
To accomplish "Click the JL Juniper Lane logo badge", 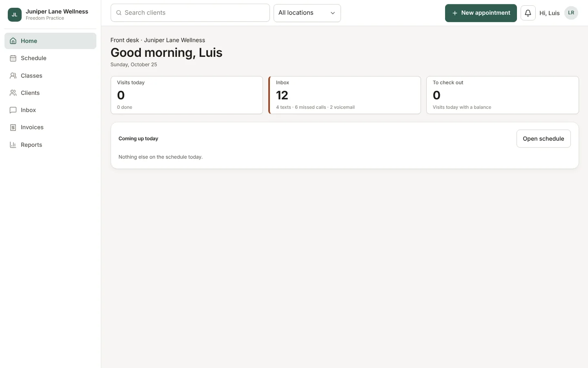I will point(15,15).
